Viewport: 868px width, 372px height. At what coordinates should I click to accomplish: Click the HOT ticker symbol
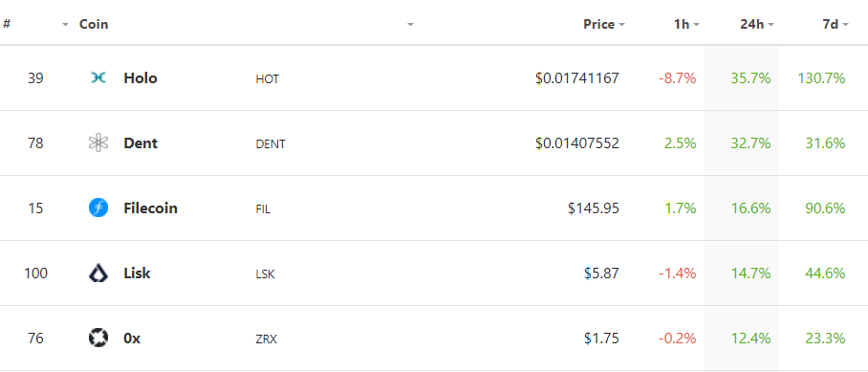(x=267, y=79)
